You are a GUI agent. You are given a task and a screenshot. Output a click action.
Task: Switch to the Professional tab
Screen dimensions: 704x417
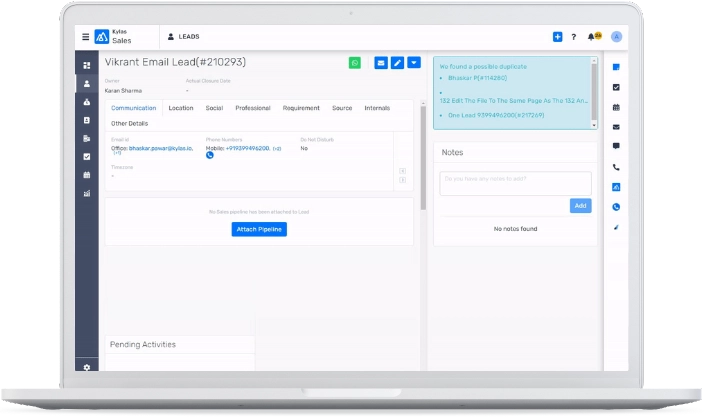coord(253,108)
